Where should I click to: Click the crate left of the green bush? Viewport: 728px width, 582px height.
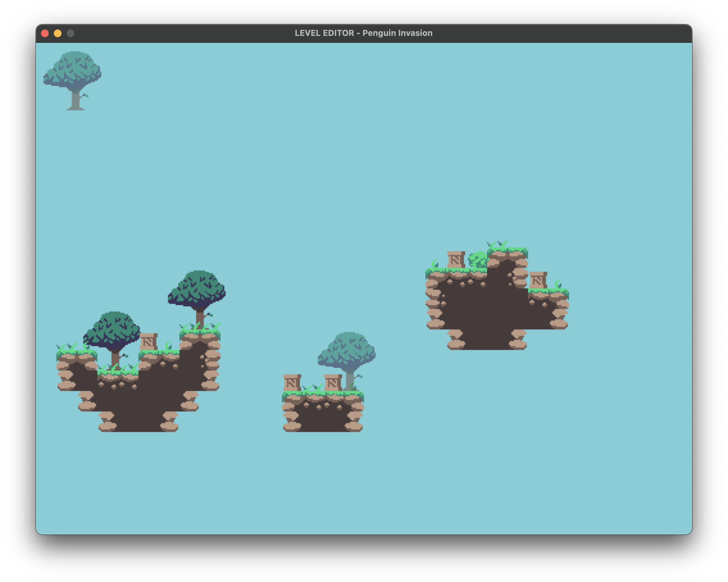coord(456,260)
